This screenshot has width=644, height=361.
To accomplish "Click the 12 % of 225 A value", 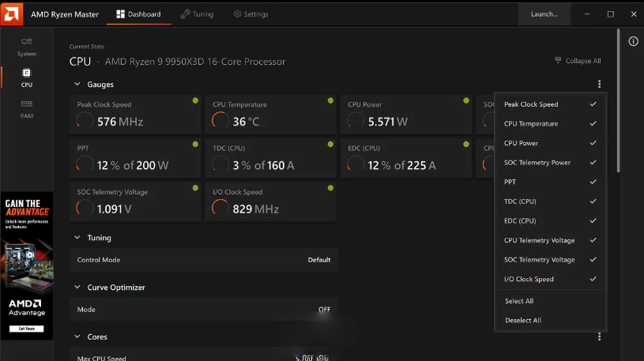I will coord(401,165).
